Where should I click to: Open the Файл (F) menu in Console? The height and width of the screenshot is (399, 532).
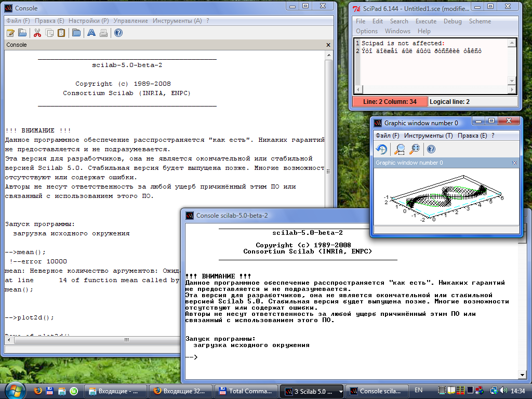tap(18, 21)
